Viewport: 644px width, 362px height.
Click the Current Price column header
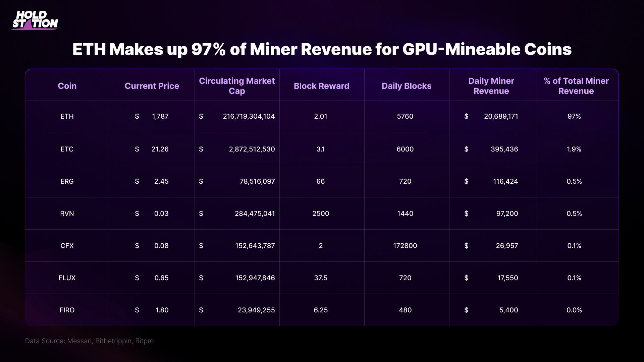(152, 86)
